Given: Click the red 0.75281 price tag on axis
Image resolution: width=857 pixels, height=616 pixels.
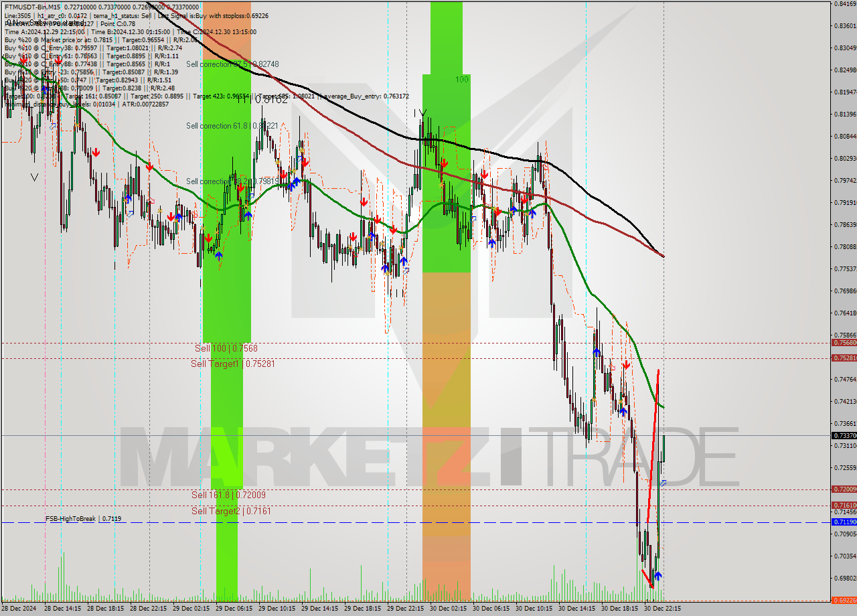Looking at the screenshot, I should (844, 358).
